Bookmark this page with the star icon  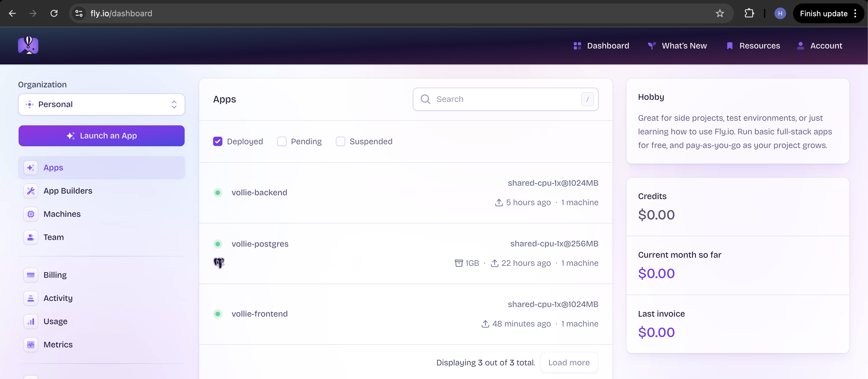720,13
